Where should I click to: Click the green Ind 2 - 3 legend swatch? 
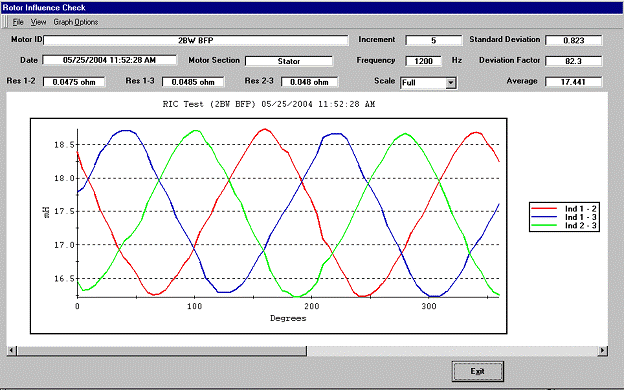pyautogui.click(x=544, y=225)
